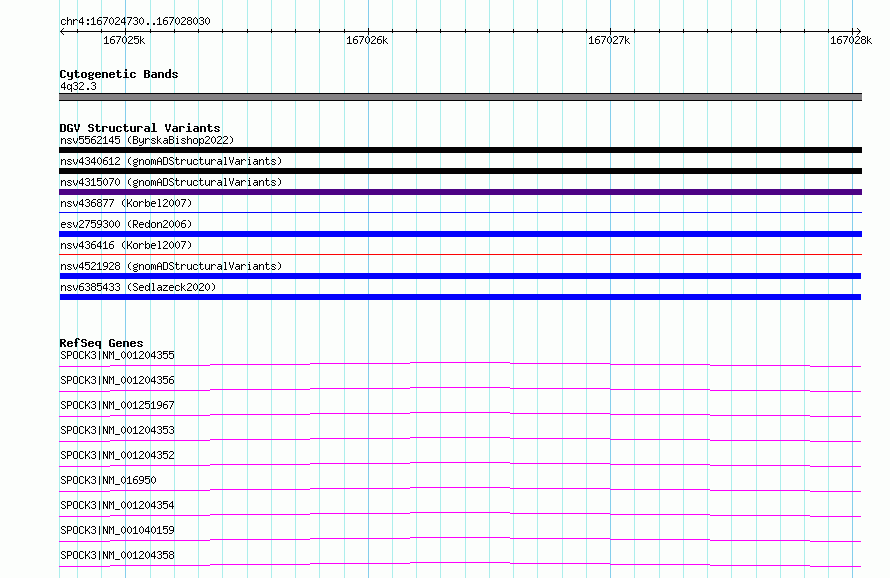Image resolution: width=890 pixels, height=578 pixels.
Task: Click SPOCK3|NM_001204354 transcript label
Action: [117, 505]
